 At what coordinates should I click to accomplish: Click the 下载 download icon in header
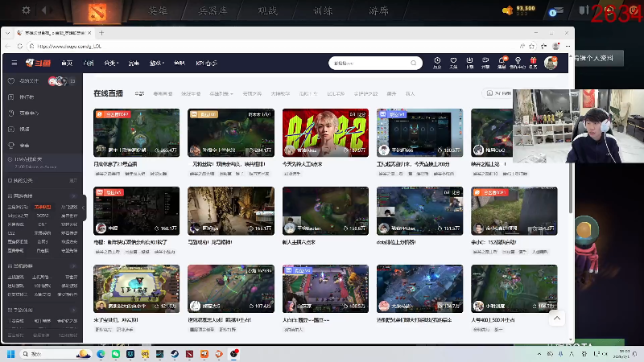[469, 63]
